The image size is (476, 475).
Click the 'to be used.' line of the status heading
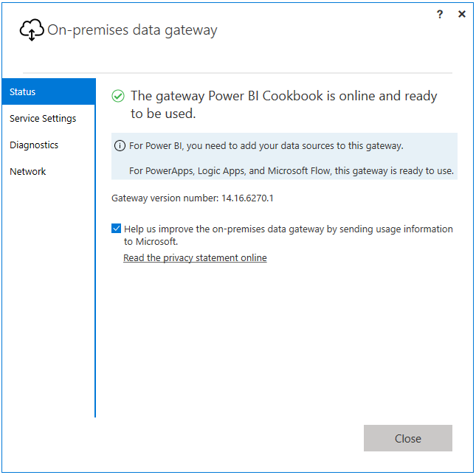tap(163, 114)
